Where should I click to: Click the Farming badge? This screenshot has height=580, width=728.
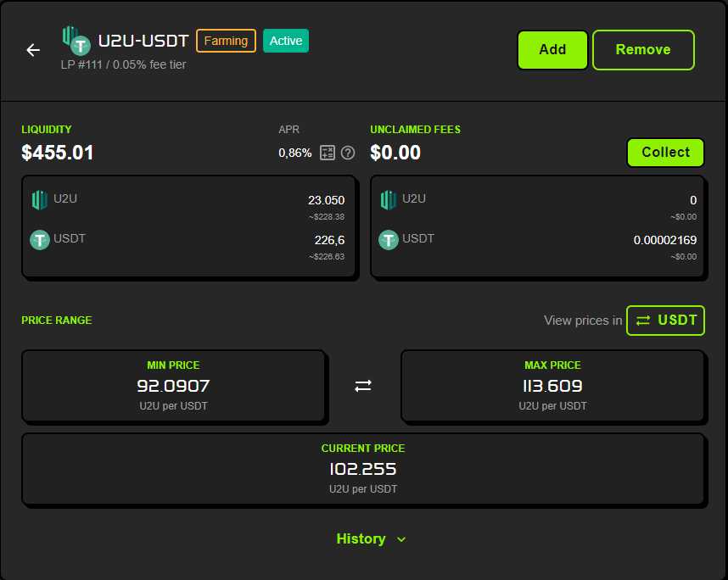pos(226,41)
